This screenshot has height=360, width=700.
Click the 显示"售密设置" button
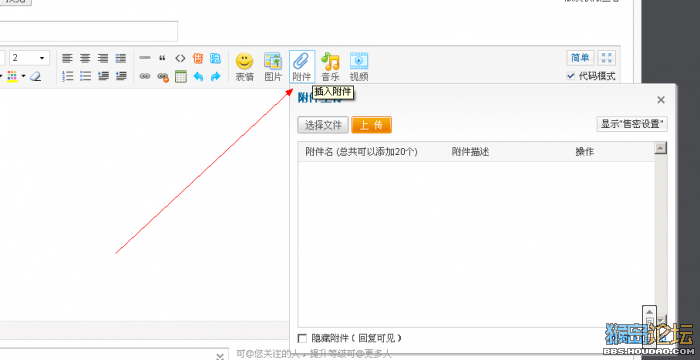632,124
